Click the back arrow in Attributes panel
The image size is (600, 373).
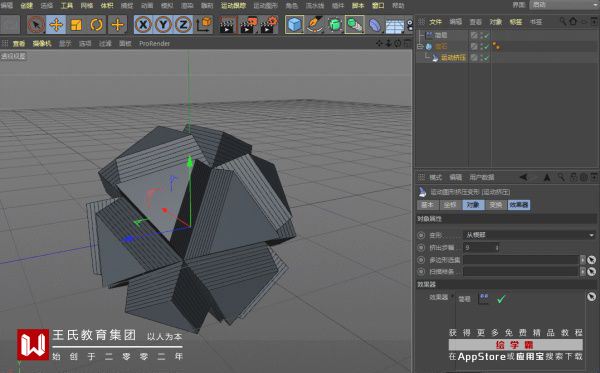coord(523,177)
